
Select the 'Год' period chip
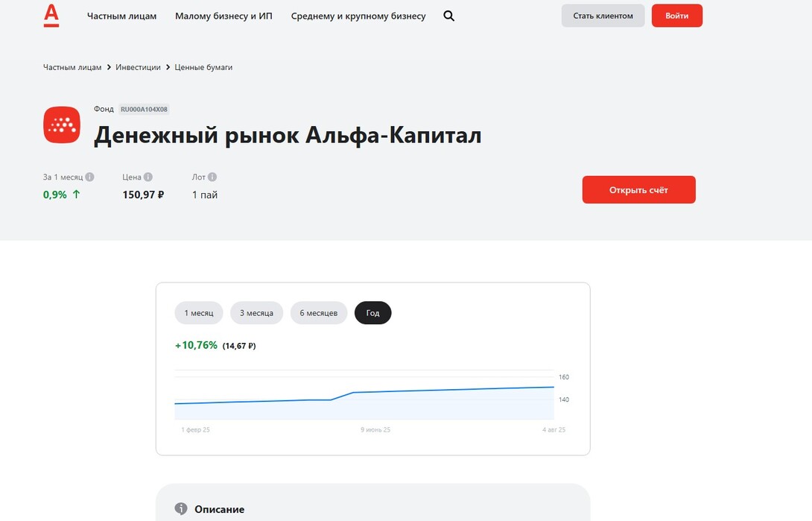(372, 313)
